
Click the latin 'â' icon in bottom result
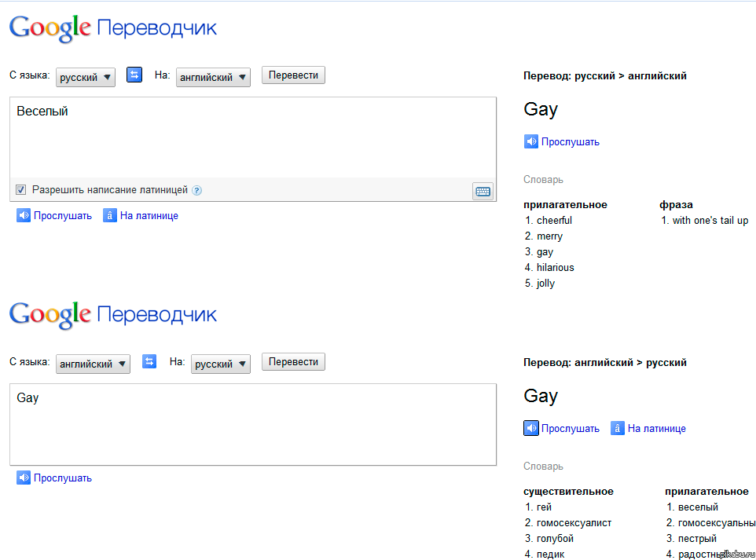pyautogui.click(x=618, y=428)
